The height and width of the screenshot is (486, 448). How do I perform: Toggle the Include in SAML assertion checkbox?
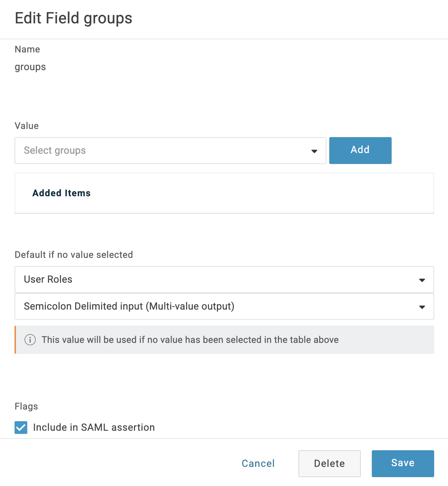(21, 428)
